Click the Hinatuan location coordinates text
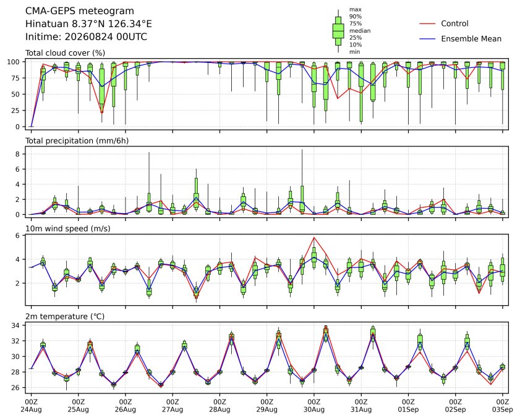Viewport: 520px width, 420px height. coord(88,24)
